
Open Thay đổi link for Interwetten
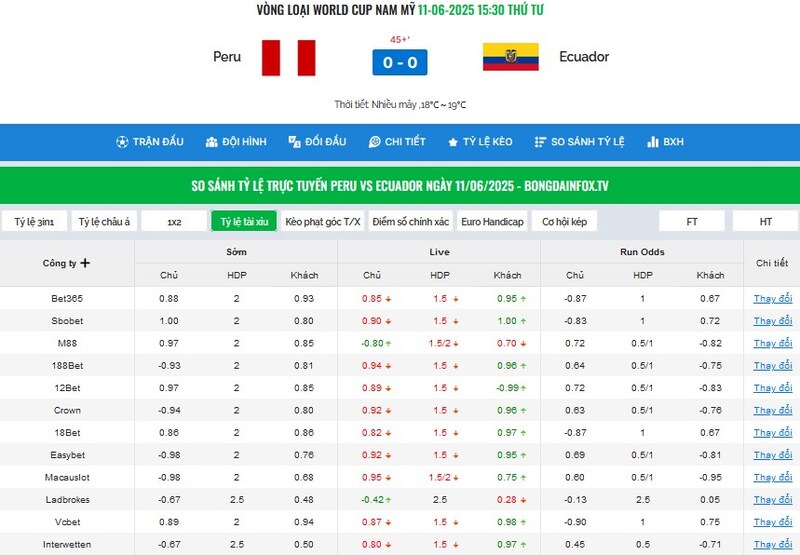click(773, 544)
